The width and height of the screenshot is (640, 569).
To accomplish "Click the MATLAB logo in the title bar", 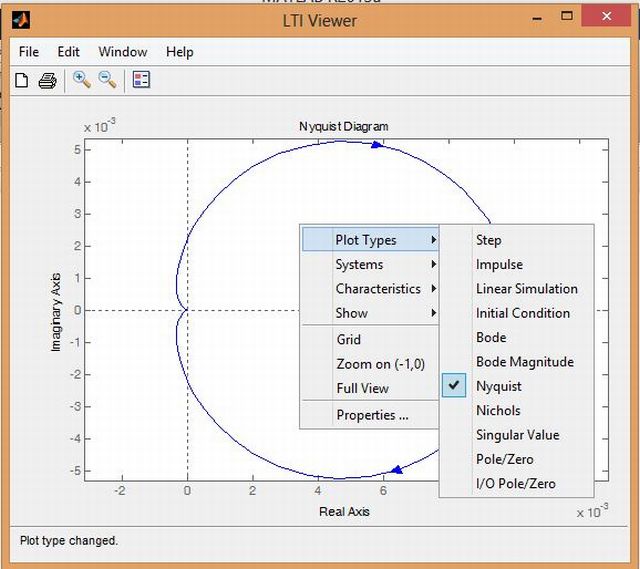I will (x=20, y=20).
